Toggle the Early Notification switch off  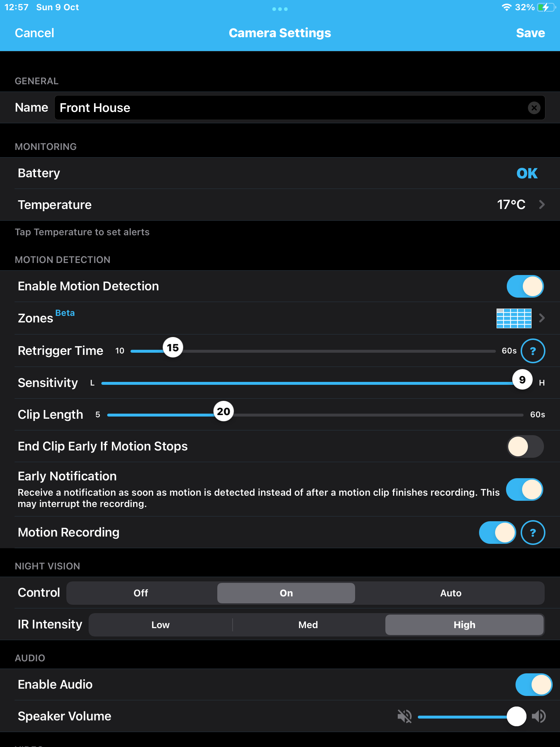coord(524,489)
